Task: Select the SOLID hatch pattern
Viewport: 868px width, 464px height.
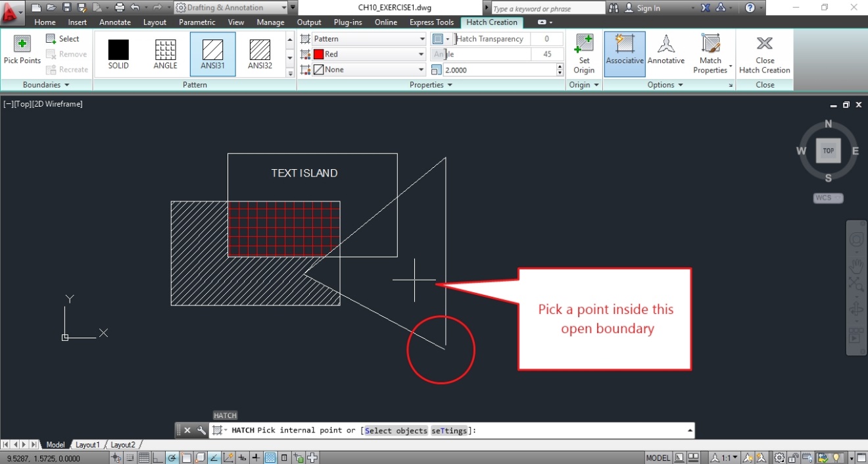Action: pos(118,53)
